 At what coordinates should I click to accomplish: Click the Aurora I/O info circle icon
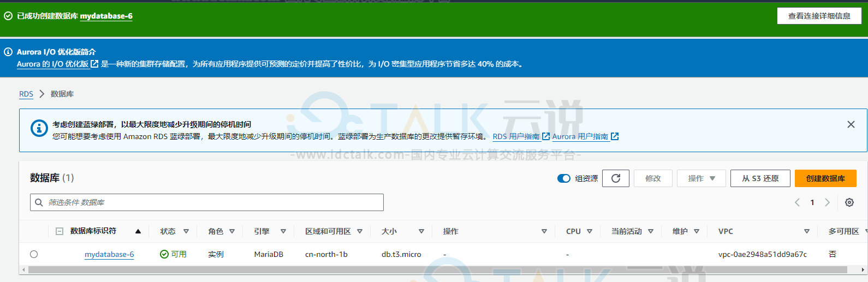[x=8, y=52]
